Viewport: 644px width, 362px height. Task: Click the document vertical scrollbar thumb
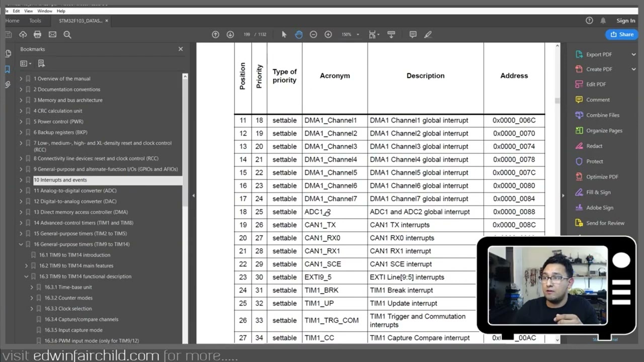557,101
